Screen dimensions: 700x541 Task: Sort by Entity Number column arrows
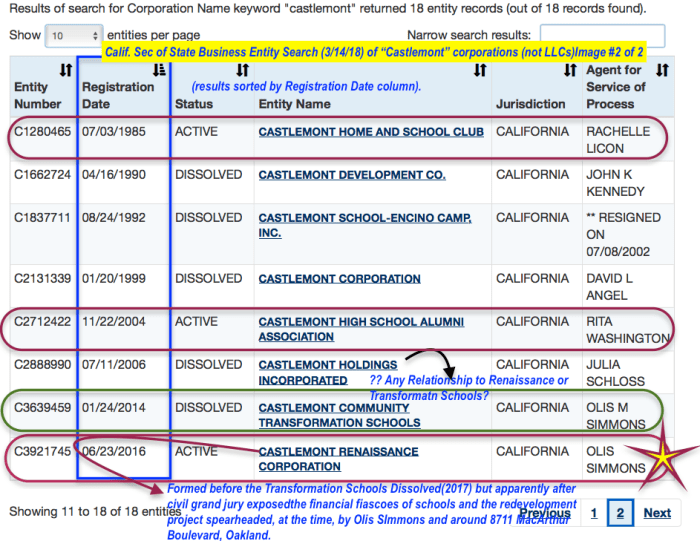tap(65, 70)
